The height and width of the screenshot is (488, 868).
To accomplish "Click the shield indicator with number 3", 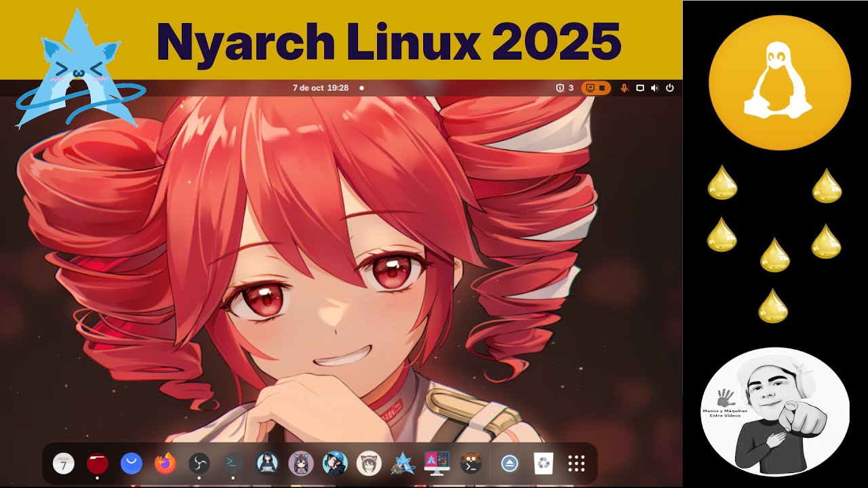I will pyautogui.click(x=565, y=88).
